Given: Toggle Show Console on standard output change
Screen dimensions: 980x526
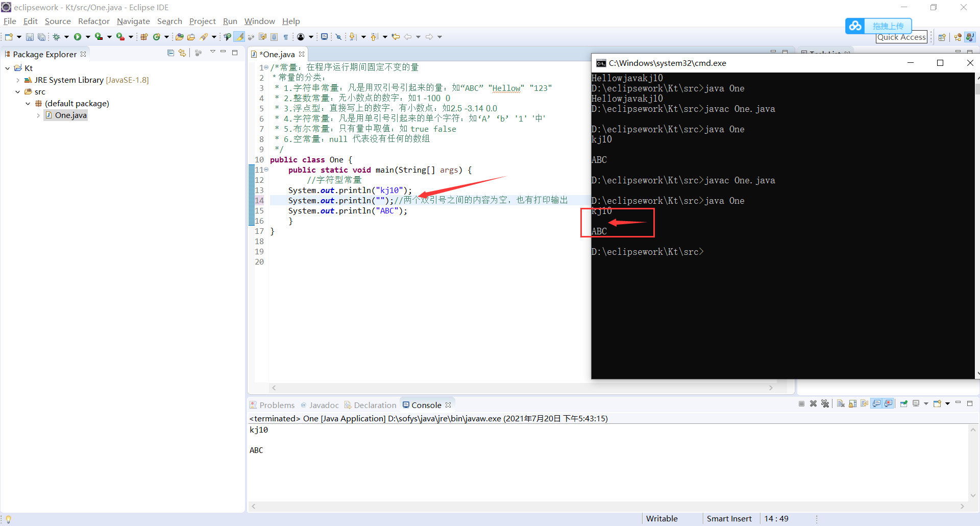Looking at the screenshot, I should pos(876,403).
